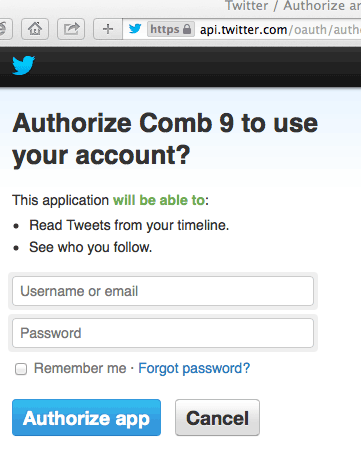Focus the Password field
The width and height of the screenshot is (361, 449).
coord(163,333)
